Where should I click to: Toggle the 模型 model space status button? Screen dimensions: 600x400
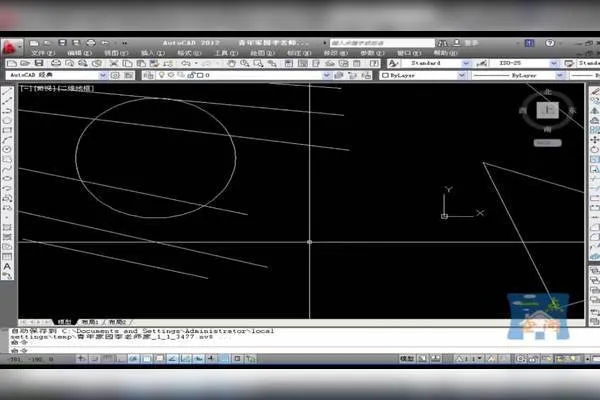[x=407, y=358]
